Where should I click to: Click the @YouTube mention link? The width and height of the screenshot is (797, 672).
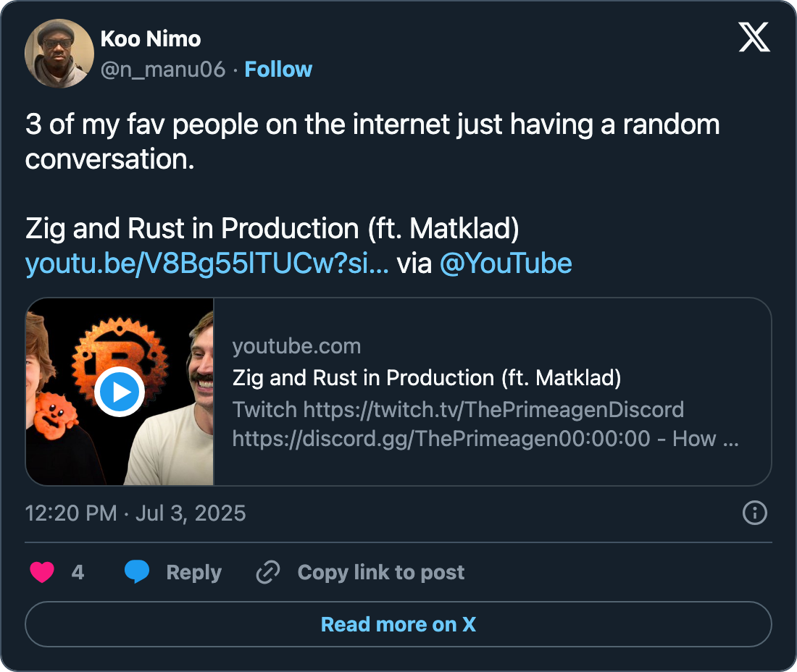coord(506,264)
